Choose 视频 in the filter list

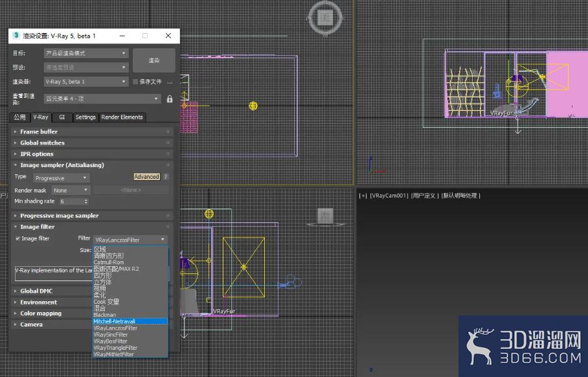(130, 288)
